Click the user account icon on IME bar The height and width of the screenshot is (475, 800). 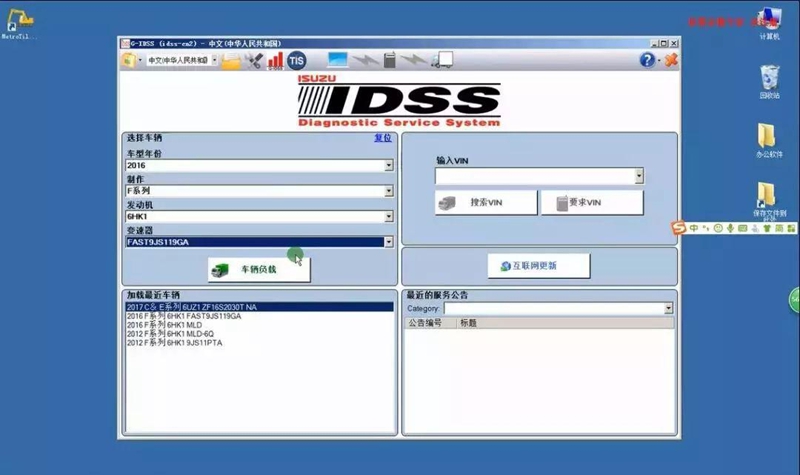755,228
